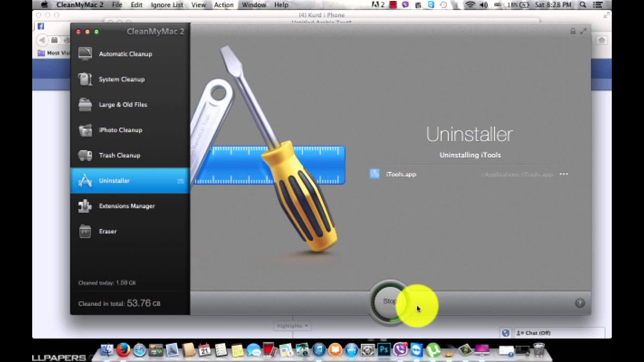The height and width of the screenshot is (362, 644).
Task: Select the highlighted Uninstaller sidebar item
Action: click(x=130, y=180)
